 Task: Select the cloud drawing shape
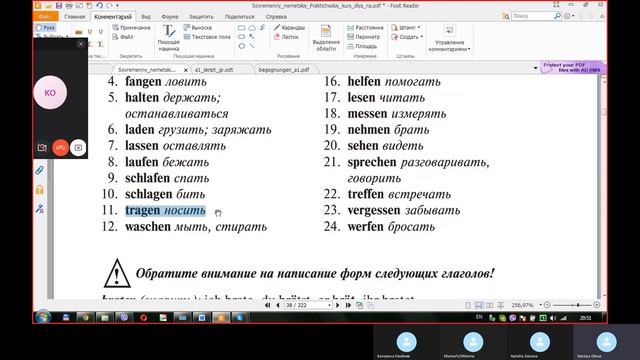252,28
